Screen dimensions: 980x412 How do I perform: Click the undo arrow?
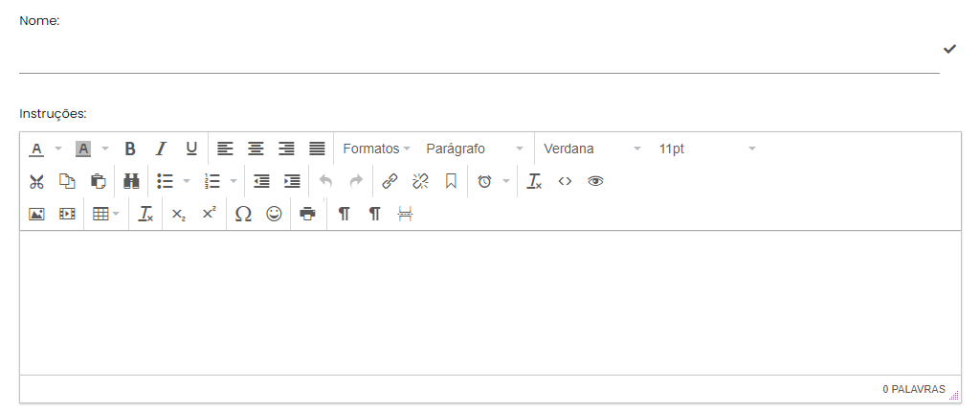tap(325, 182)
